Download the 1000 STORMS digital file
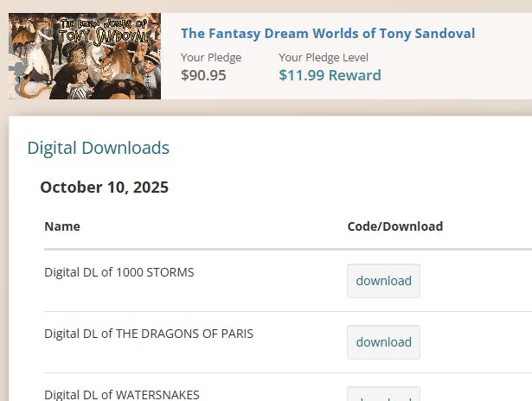This screenshot has width=532, height=401. (383, 281)
